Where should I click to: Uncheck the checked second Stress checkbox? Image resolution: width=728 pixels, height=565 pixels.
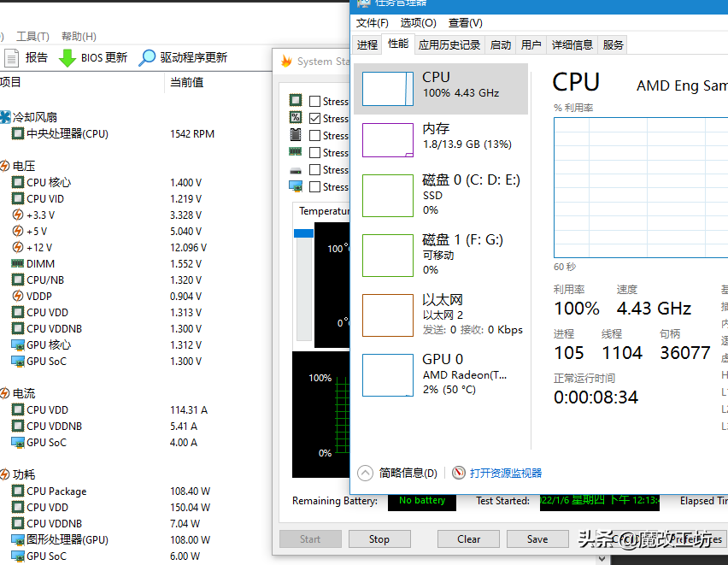[314, 119]
